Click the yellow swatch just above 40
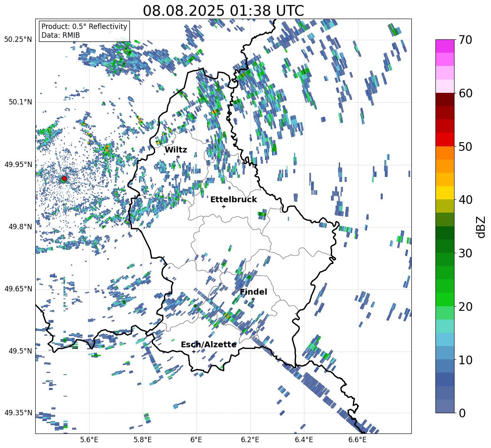491x448 pixels. coord(445,193)
